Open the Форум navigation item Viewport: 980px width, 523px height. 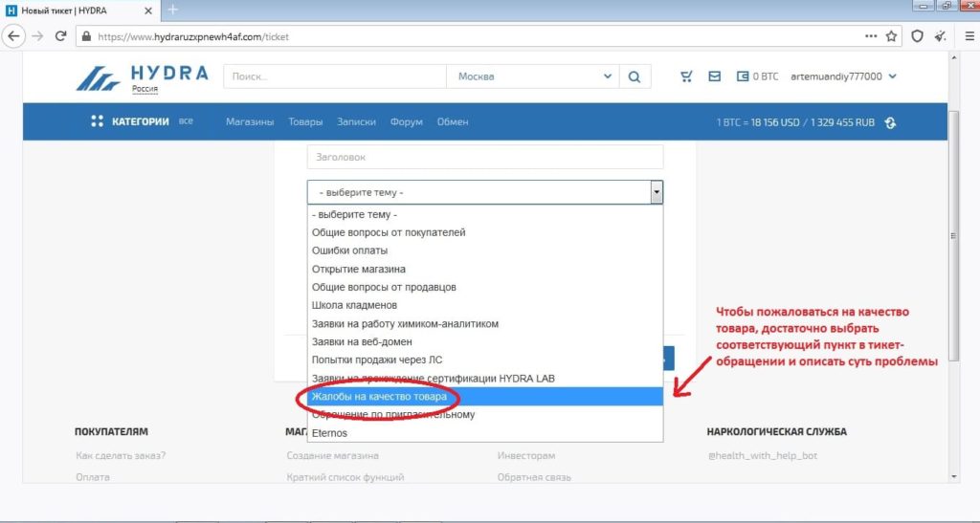tap(406, 122)
